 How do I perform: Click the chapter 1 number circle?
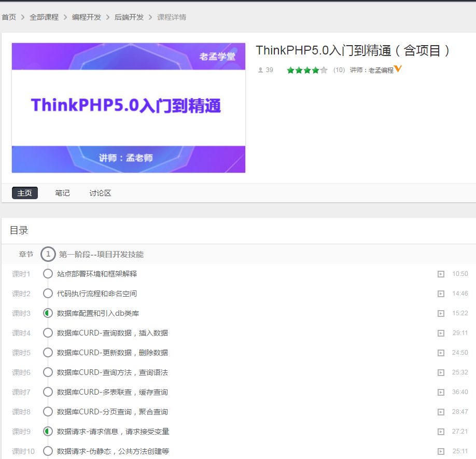coord(48,254)
